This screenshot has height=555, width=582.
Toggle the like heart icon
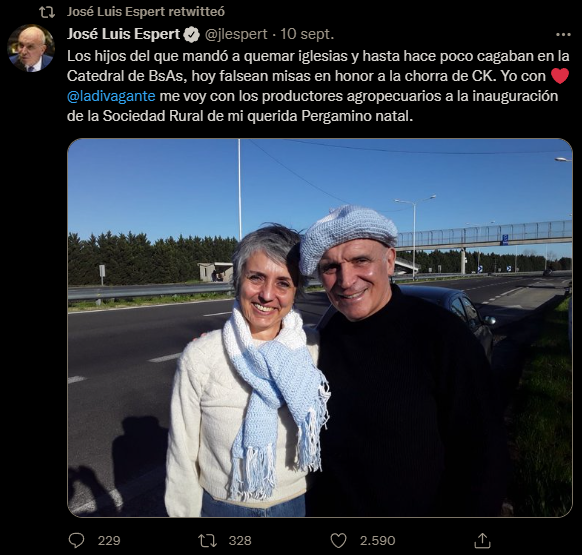pos(338,541)
